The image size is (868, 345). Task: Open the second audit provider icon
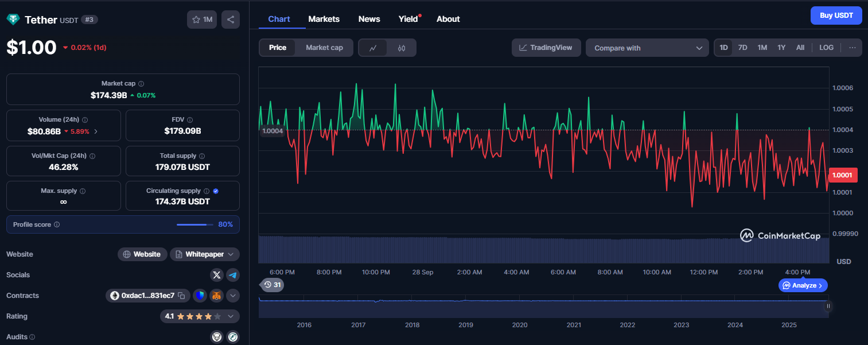point(233,337)
